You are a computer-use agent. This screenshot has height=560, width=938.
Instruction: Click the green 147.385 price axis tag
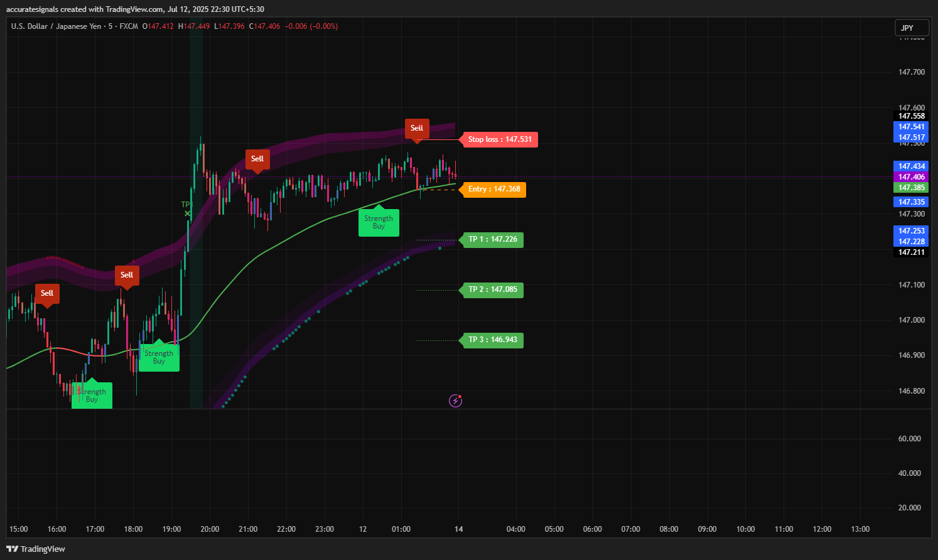pyautogui.click(x=911, y=188)
